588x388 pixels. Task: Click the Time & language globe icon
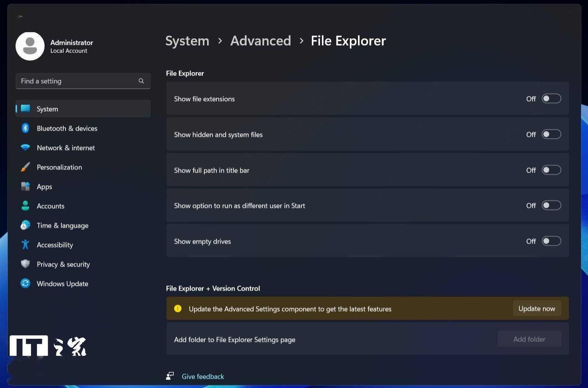25,225
